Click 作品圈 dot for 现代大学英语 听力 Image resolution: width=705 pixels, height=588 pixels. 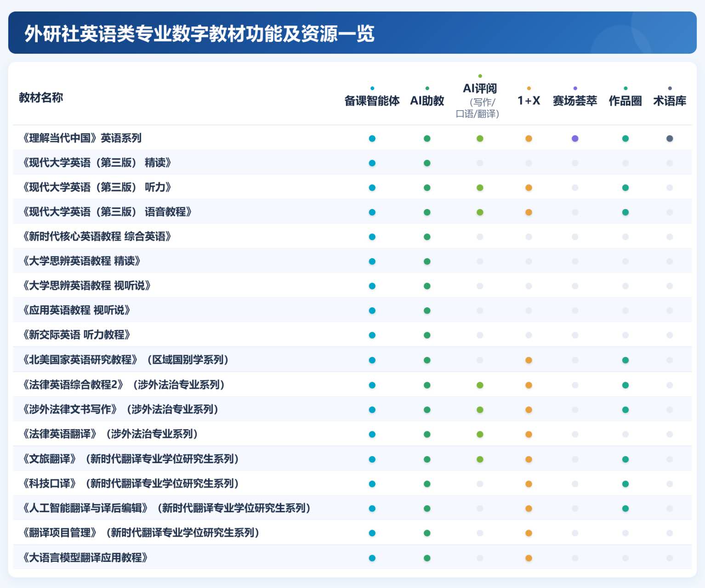tap(625, 187)
